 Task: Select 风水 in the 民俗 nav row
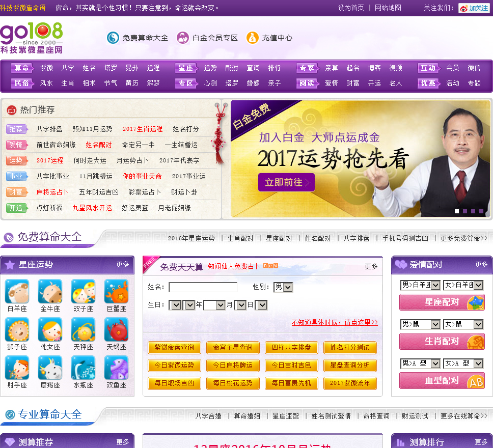[x=46, y=83]
